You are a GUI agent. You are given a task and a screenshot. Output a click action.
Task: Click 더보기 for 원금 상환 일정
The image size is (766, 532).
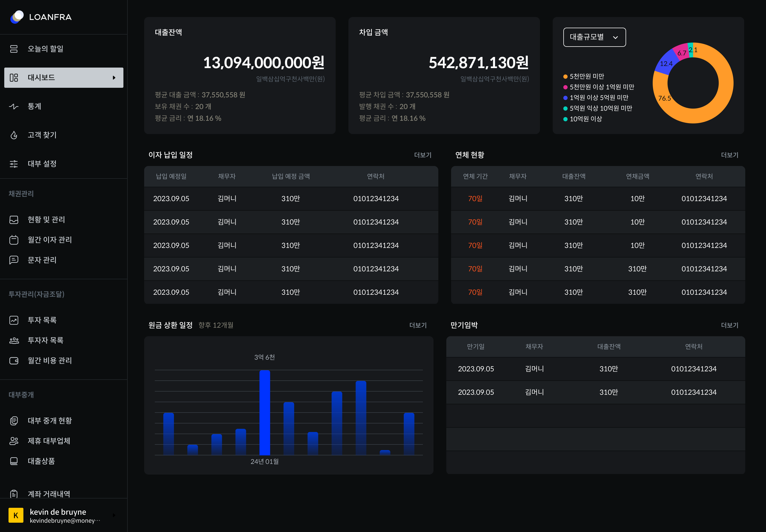click(418, 325)
